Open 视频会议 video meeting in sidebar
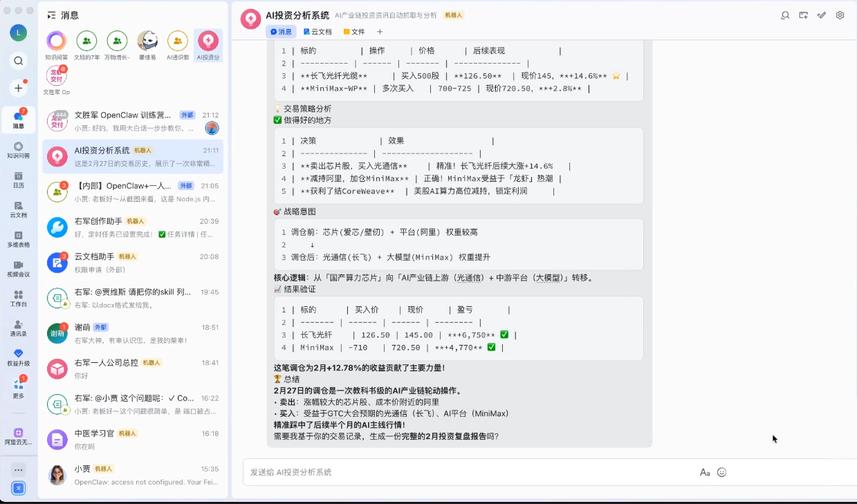 coord(19,268)
